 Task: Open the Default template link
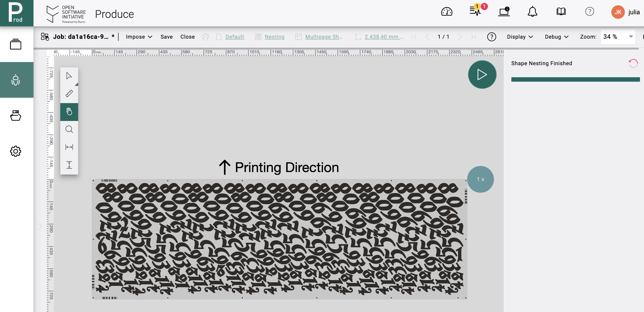[234, 37]
